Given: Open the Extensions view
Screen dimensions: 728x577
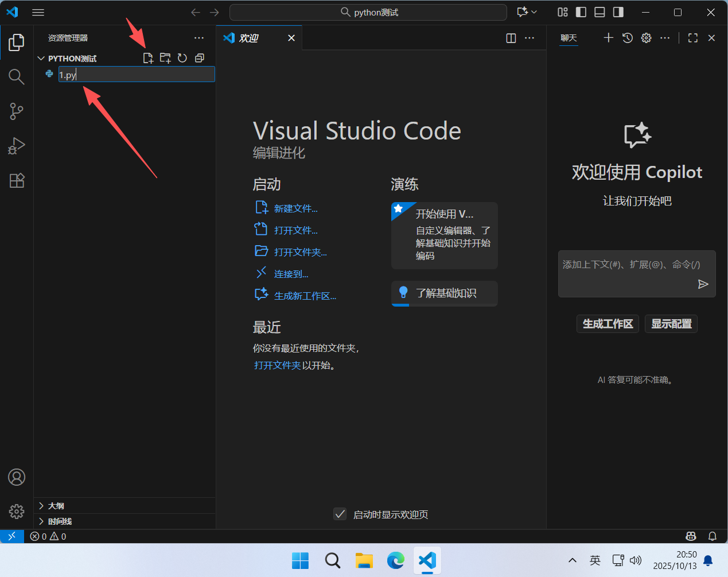Looking at the screenshot, I should [17, 181].
